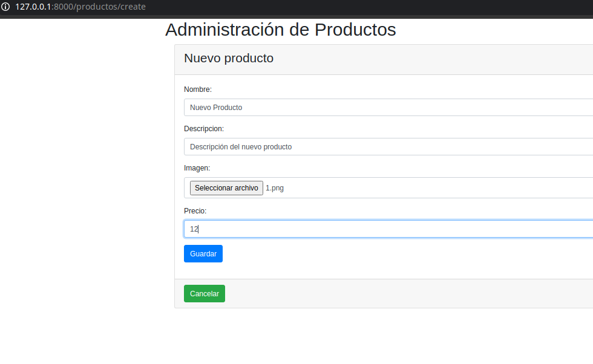Viewport: 593px width, 364px height.
Task: Click the 127.0.0.1 host in the URL
Action: (33, 7)
